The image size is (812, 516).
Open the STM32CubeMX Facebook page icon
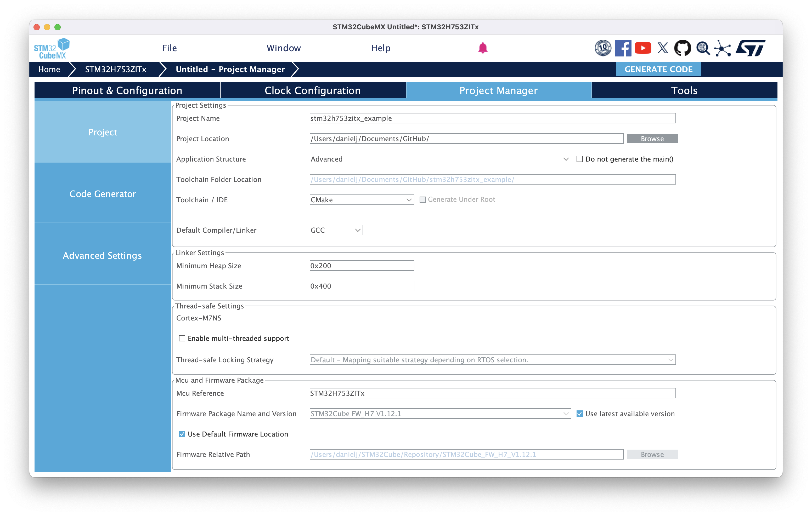click(x=623, y=48)
